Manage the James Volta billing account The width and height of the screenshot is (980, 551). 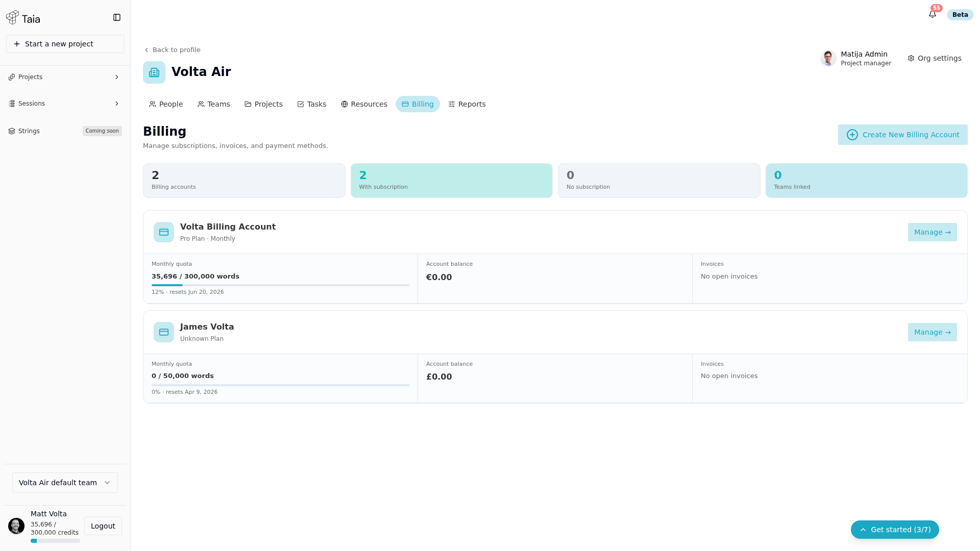click(x=932, y=332)
